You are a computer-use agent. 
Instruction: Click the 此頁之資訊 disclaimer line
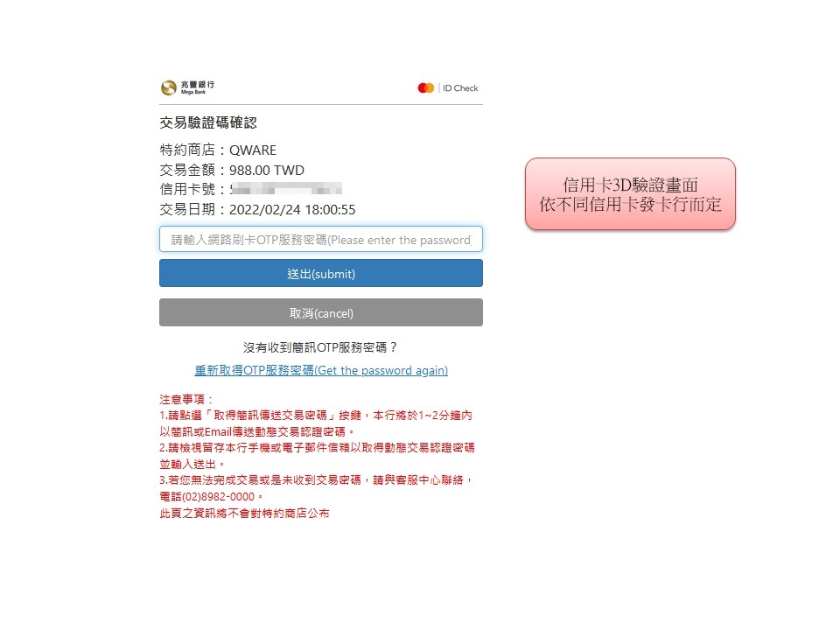[x=244, y=514]
